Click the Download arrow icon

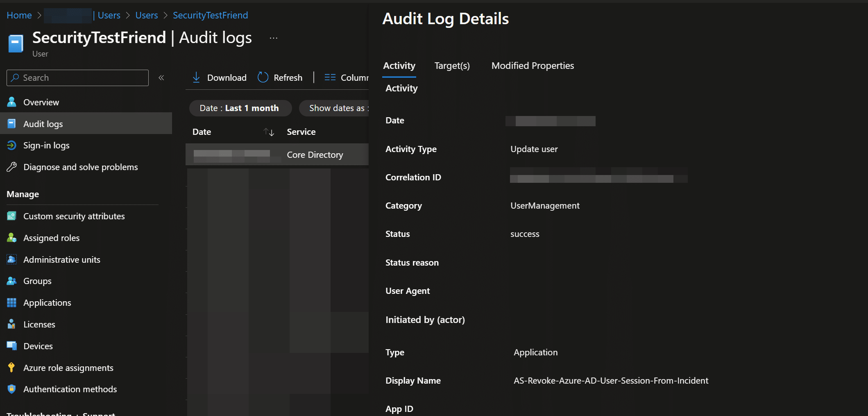point(196,77)
